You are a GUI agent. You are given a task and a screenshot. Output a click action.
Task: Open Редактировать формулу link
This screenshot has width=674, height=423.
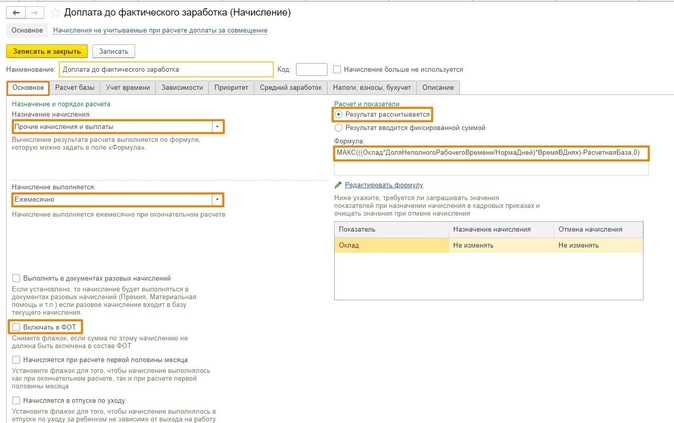point(384,185)
